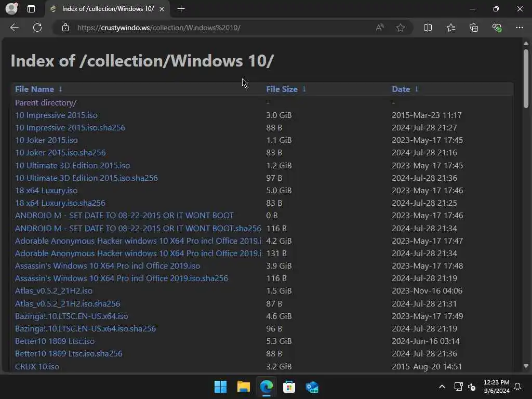The height and width of the screenshot is (399, 532).
Task: Open the 131 B Adorable Anonymous Hacker file
Action: click(x=139, y=254)
